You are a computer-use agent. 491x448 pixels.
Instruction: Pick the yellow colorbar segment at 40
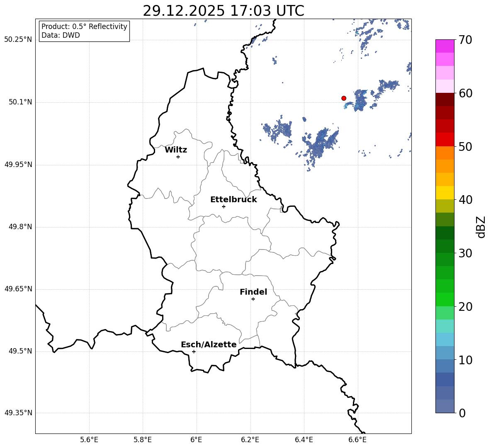click(445, 193)
